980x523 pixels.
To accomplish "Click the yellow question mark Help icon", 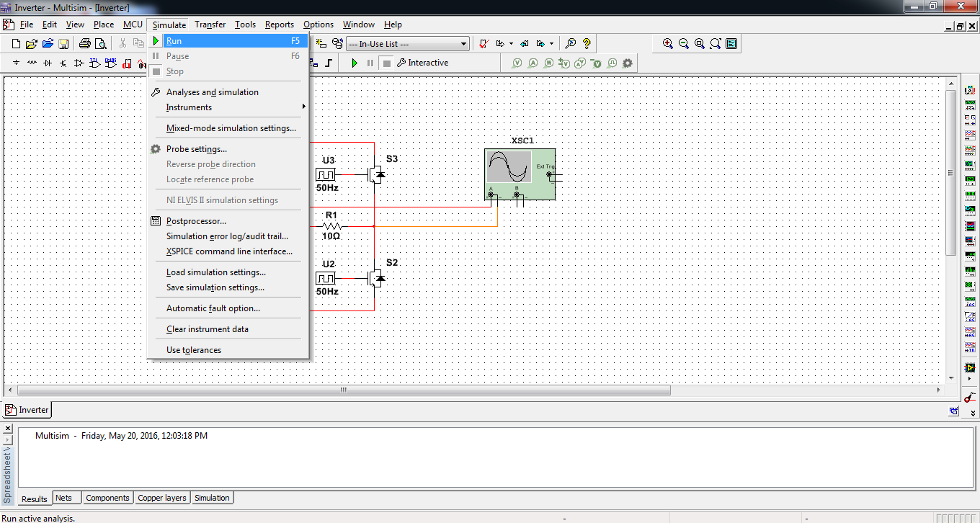I will (587, 44).
